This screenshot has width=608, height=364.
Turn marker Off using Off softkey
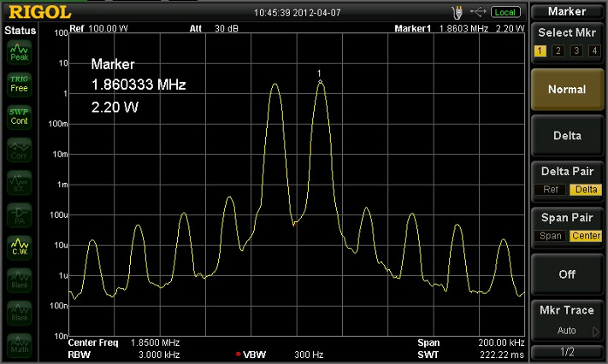pos(569,274)
